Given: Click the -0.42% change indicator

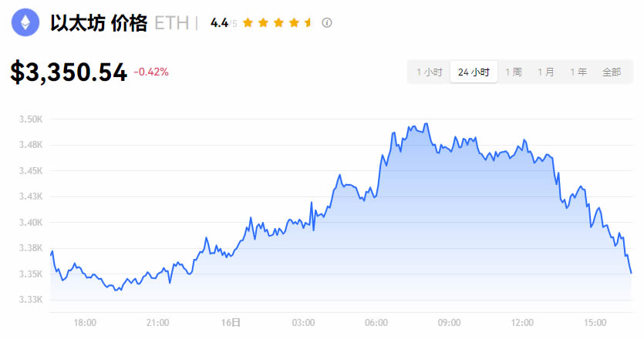Looking at the screenshot, I should [x=151, y=72].
